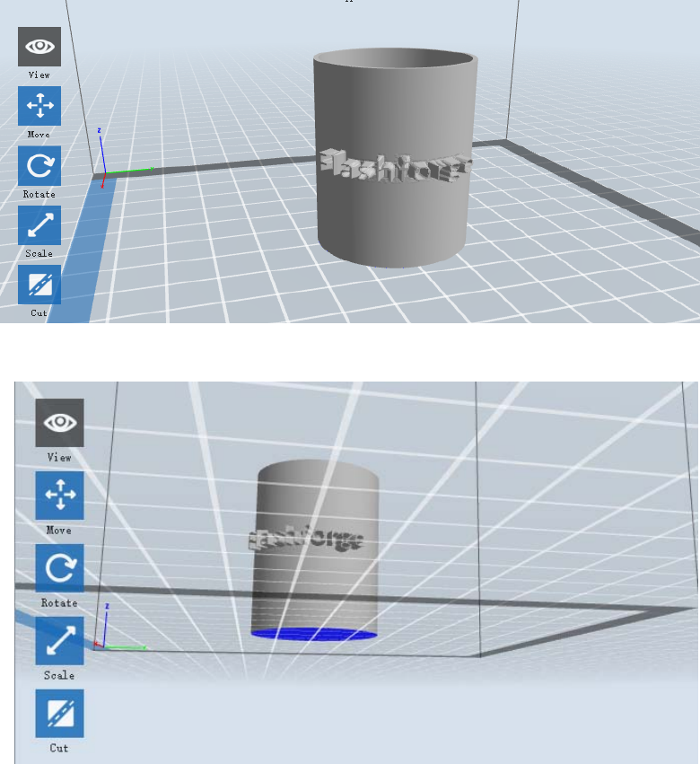700x764 pixels.
Task: Select the Move tool in the lower screenshot
Action: pyautogui.click(x=59, y=495)
